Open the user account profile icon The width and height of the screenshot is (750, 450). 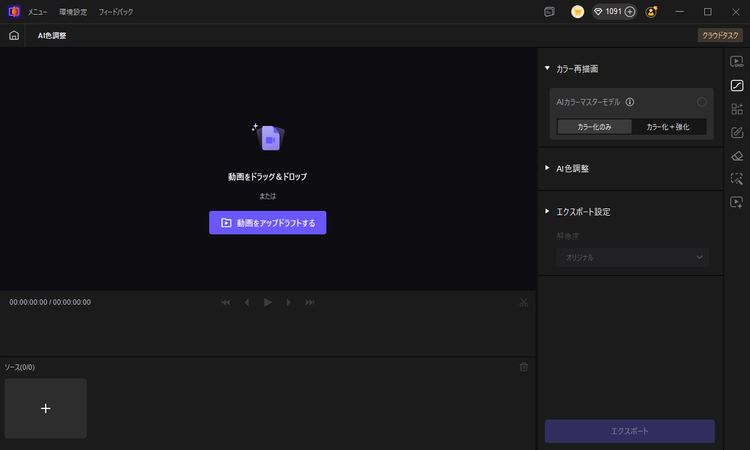tap(652, 12)
